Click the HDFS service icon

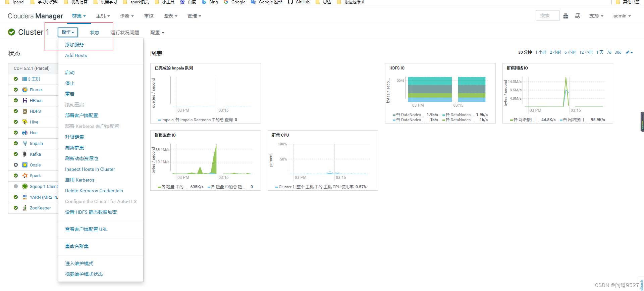pos(25,111)
